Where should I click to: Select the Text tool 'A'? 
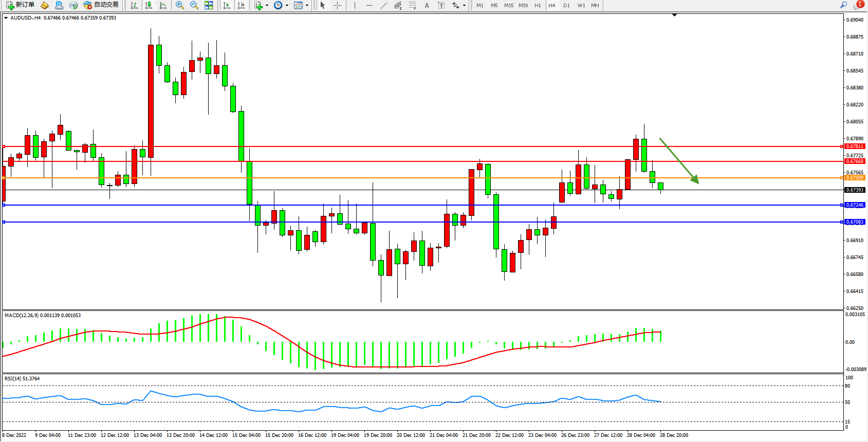[x=427, y=5]
